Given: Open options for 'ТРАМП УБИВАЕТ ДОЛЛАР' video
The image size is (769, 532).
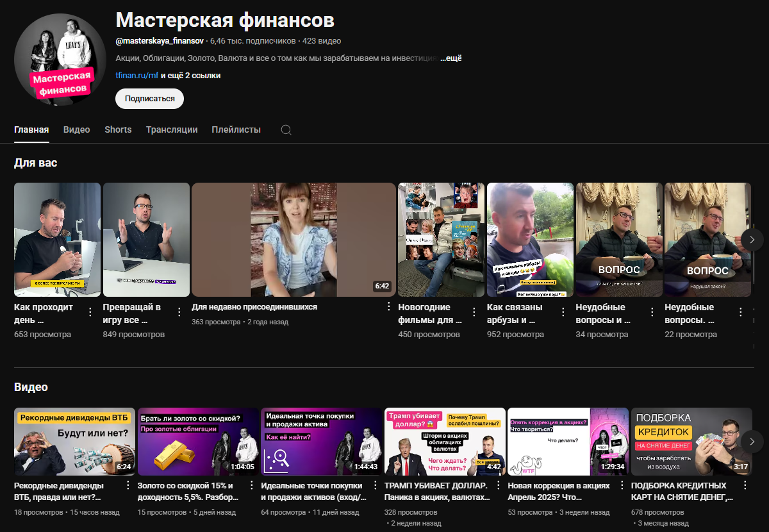Looking at the screenshot, I should (499, 485).
